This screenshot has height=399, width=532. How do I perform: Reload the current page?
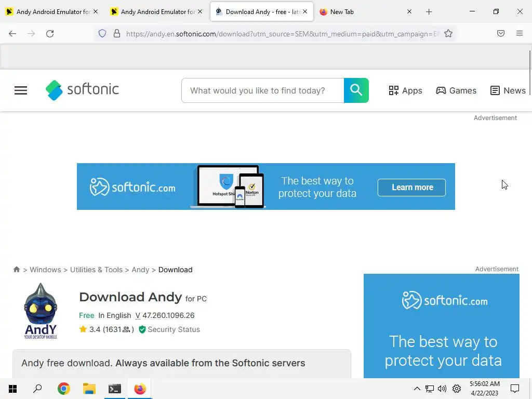[x=50, y=34]
